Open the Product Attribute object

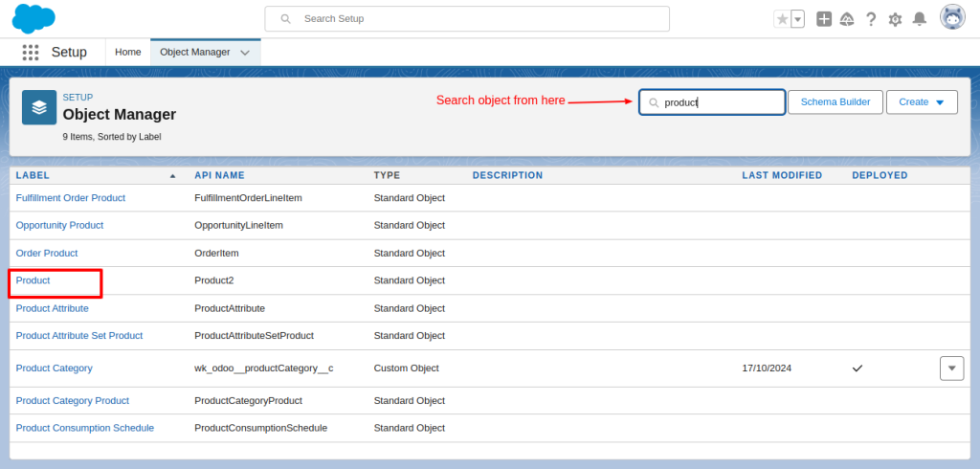point(52,308)
